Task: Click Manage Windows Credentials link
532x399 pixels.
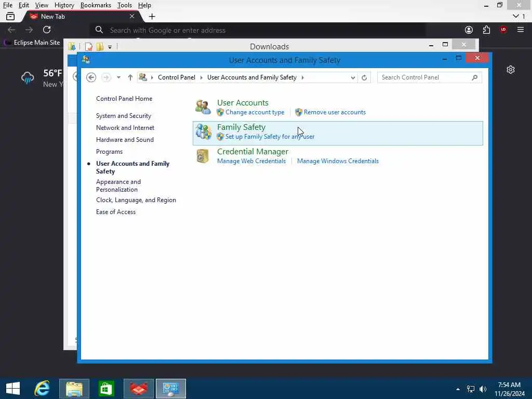Action: 338,161
